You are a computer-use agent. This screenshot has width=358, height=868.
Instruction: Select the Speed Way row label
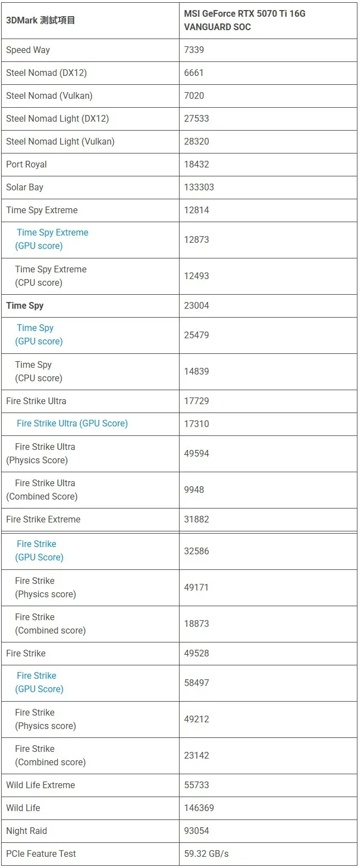pyautogui.click(x=28, y=50)
